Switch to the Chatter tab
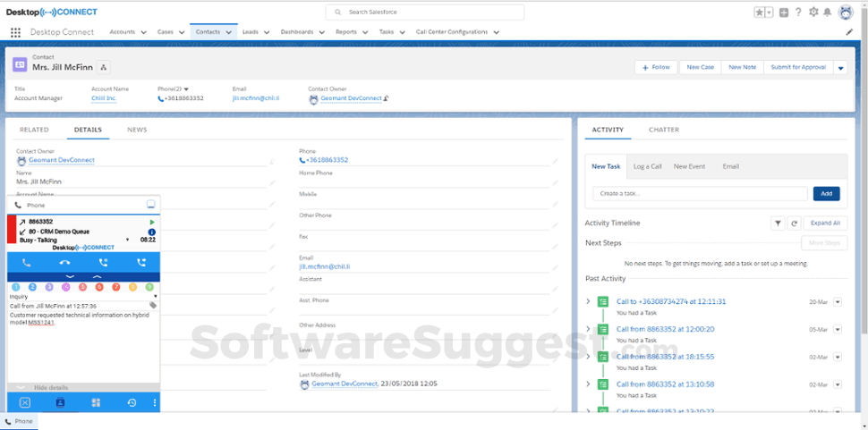The height and width of the screenshot is (430, 868). point(663,130)
